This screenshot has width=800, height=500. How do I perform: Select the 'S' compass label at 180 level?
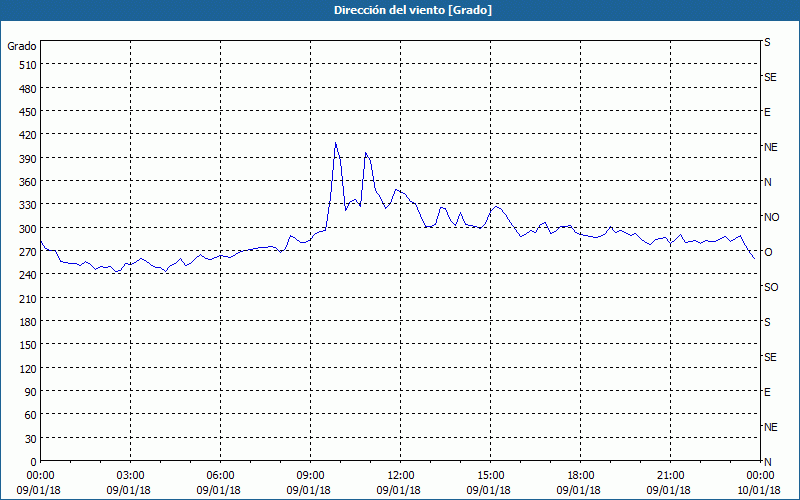(x=767, y=322)
